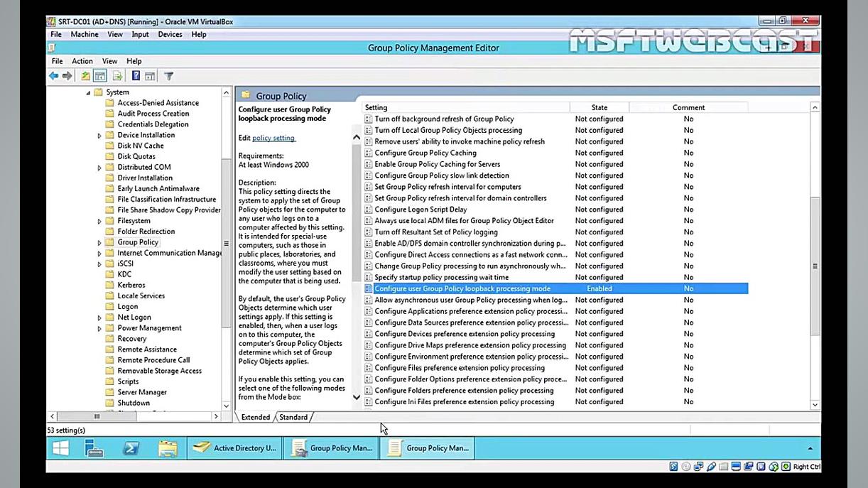868x488 pixels.
Task: Select Configure Logon Script Delay setting
Action: coord(421,210)
